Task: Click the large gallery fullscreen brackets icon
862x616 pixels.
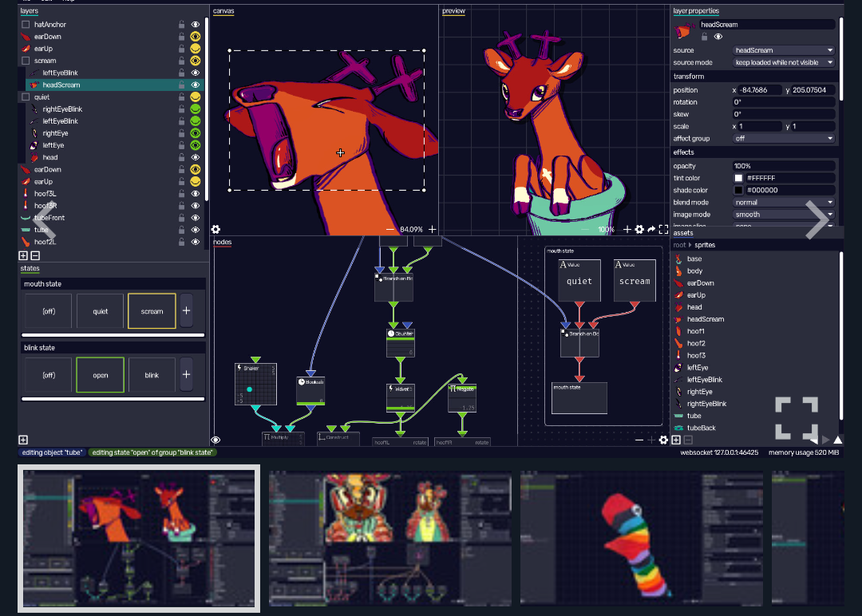Action: 797,417
